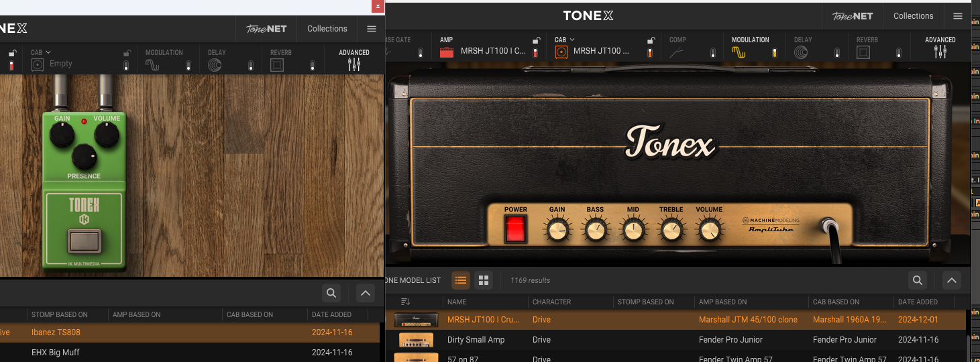Click the sort order icon in the right window list

405,302
